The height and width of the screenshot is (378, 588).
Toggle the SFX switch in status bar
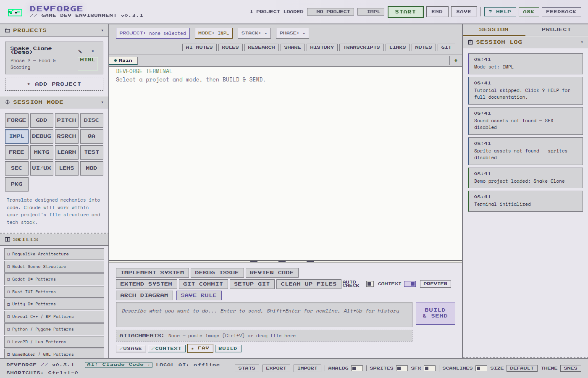pyautogui.click(x=430, y=368)
